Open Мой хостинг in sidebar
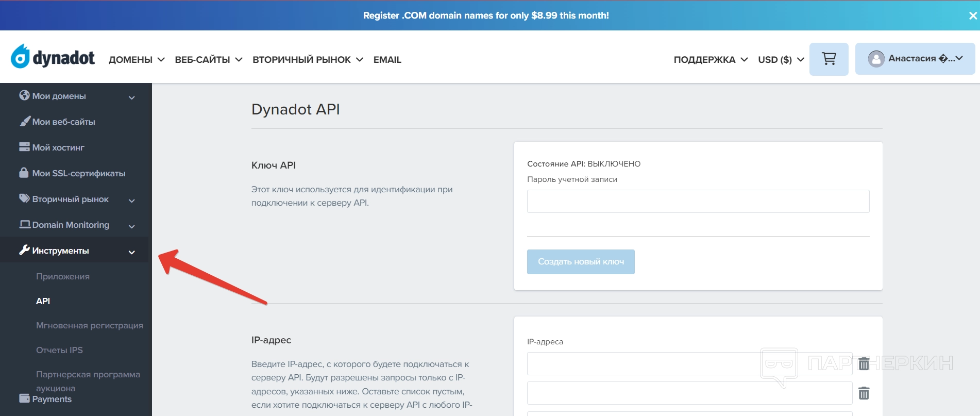 pyautogui.click(x=58, y=147)
